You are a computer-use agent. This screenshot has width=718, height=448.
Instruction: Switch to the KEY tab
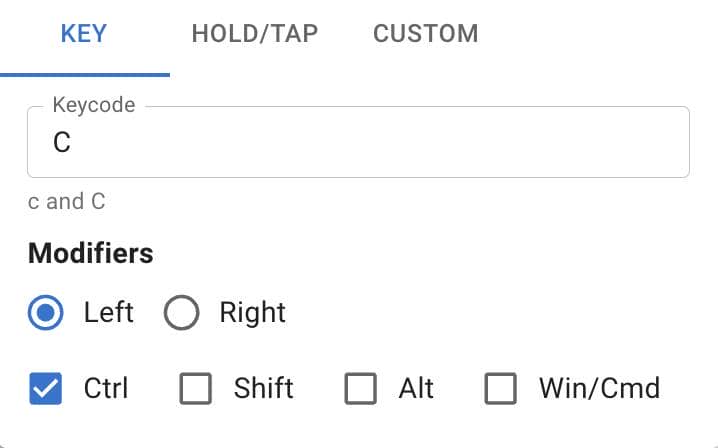click(x=84, y=34)
